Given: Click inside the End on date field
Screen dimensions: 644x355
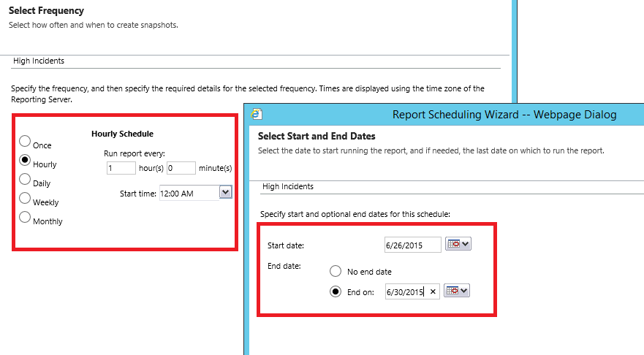Looking at the screenshot, I should (406, 291).
